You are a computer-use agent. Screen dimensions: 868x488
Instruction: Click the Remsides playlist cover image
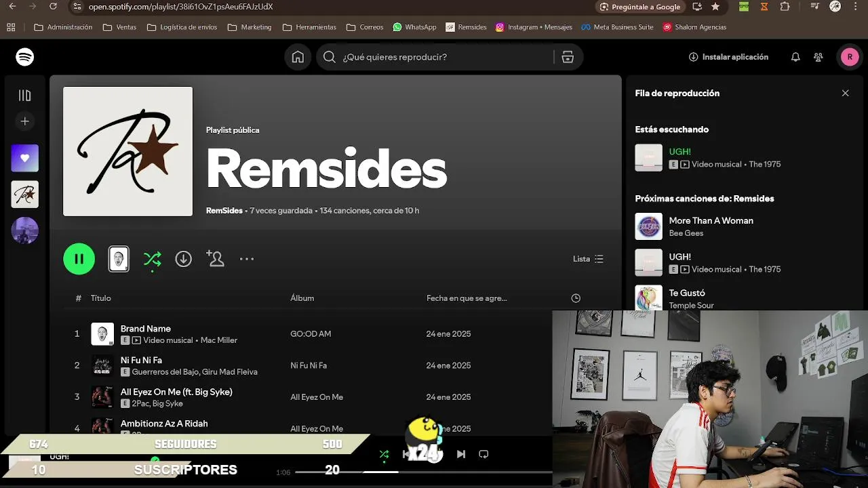(128, 151)
